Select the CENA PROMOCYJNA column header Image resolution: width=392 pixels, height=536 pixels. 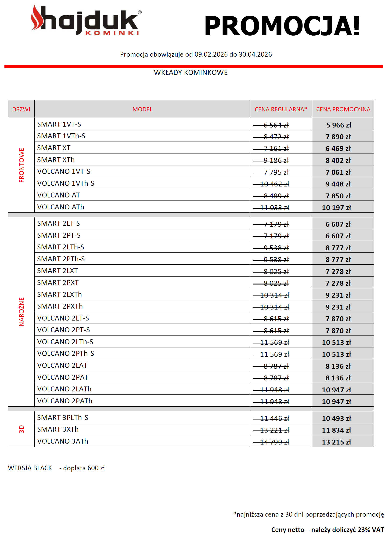(343, 109)
